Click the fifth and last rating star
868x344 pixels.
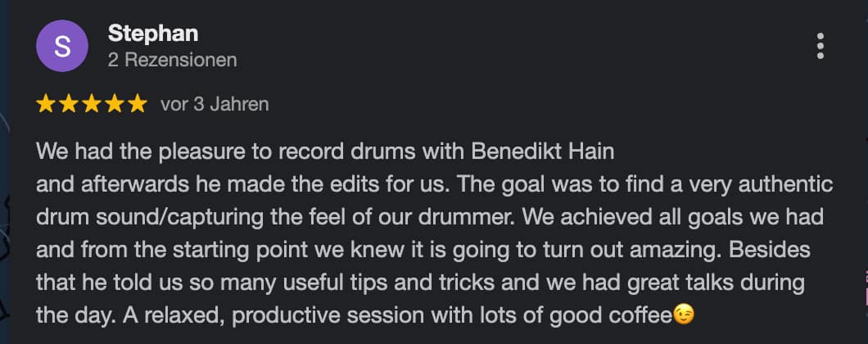pos(138,104)
